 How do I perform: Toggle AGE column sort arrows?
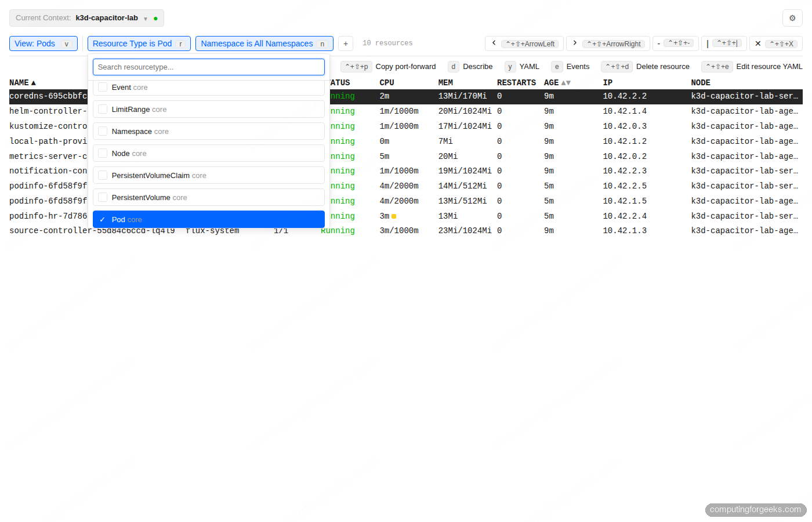566,83
